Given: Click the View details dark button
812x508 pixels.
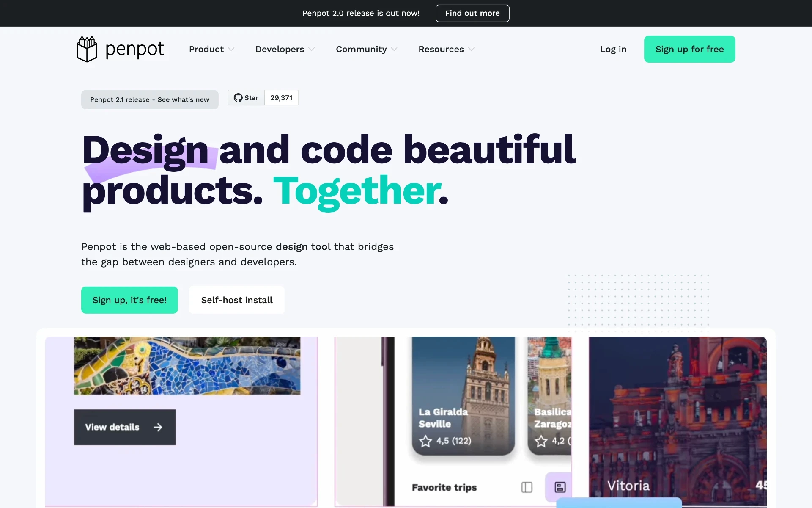Looking at the screenshot, I should pyautogui.click(x=125, y=427).
